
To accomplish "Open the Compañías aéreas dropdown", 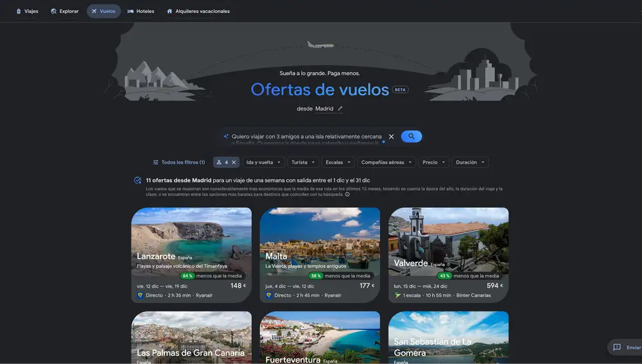I will click(386, 162).
